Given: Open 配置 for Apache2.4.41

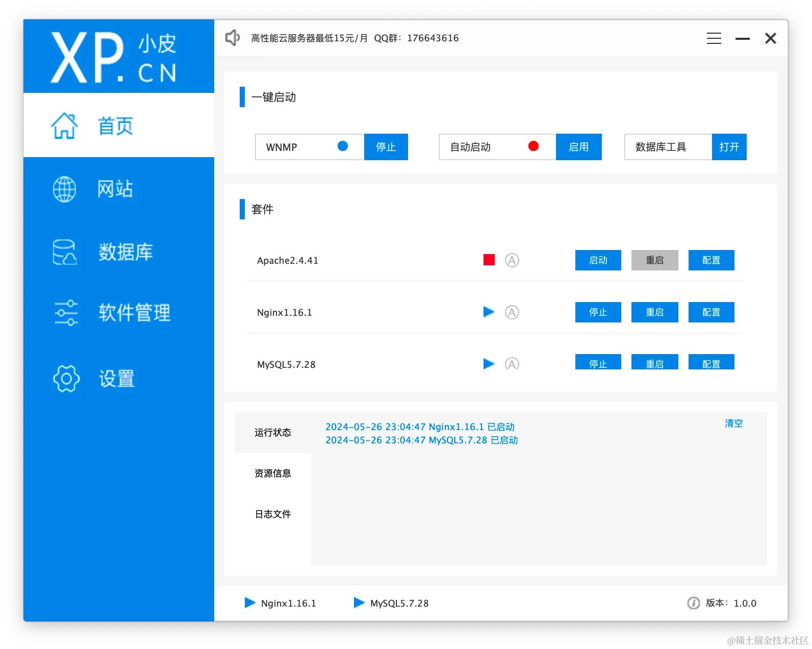Looking at the screenshot, I should click(x=712, y=260).
